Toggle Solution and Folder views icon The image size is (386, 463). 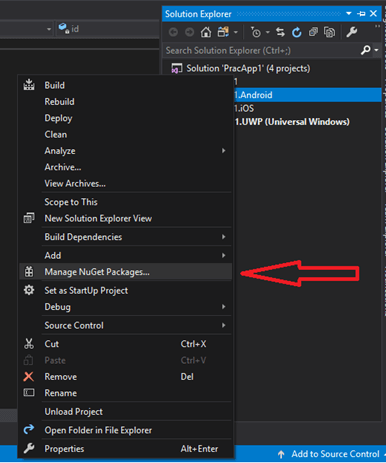[x=223, y=32]
